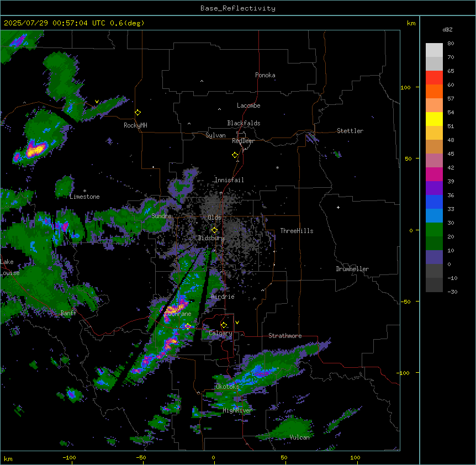476x465 pixels.
Task: Click the dBZ legend heading
Action: point(447,30)
